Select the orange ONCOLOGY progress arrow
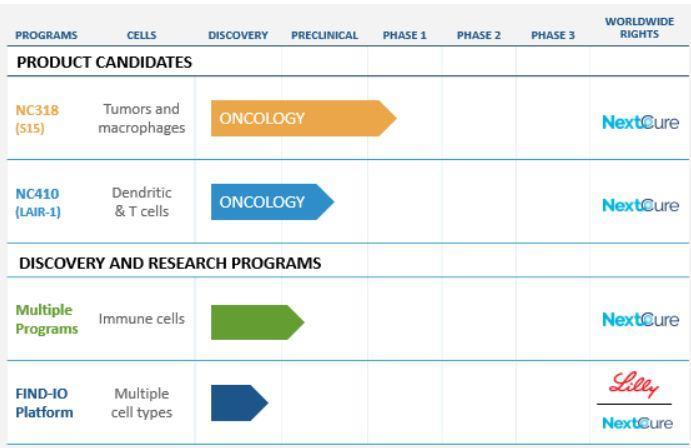The height and width of the screenshot is (448, 691). pyautogui.click(x=304, y=118)
